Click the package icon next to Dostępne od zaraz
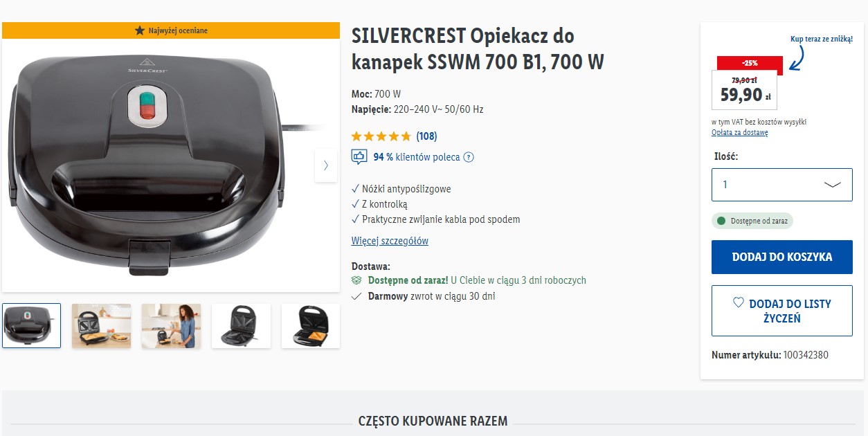Image resolution: width=868 pixels, height=436 pixels. (x=357, y=280)
